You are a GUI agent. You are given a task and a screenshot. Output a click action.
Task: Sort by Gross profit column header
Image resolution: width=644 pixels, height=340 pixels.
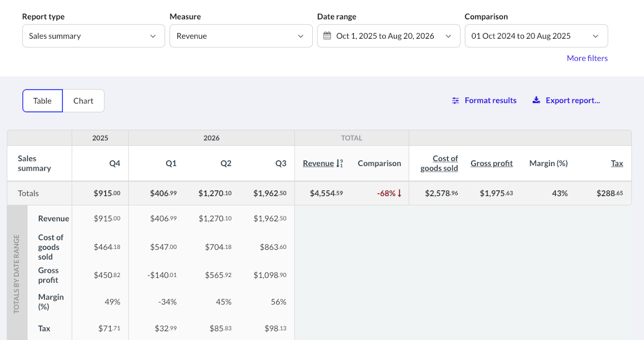[x=492, y=163]
